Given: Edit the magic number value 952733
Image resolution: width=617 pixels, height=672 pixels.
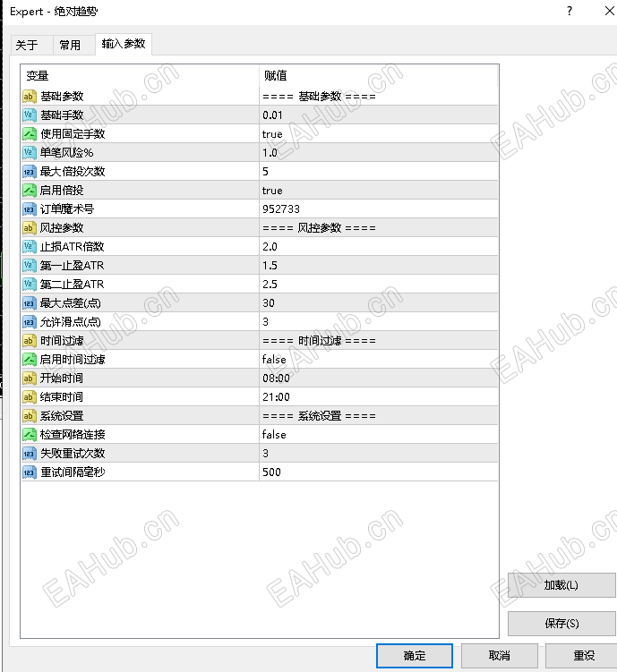Looking at the screenshot, I should click(x=379, y=209).
